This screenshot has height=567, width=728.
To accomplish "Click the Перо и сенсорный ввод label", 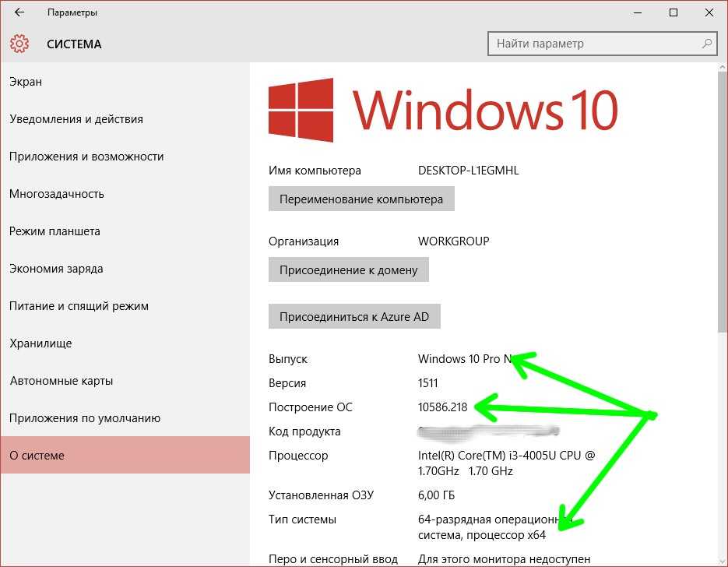I will click(333, 559).
